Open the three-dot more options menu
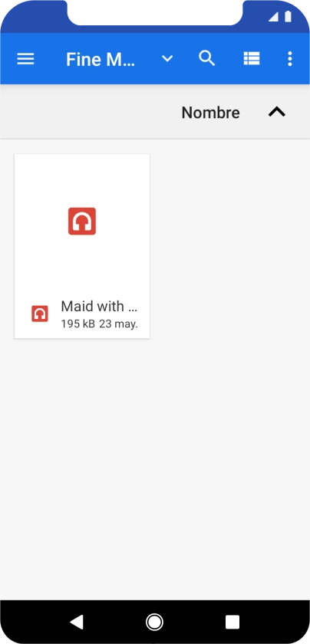Viewport: 310px width, 644px height. coord(290,59)
